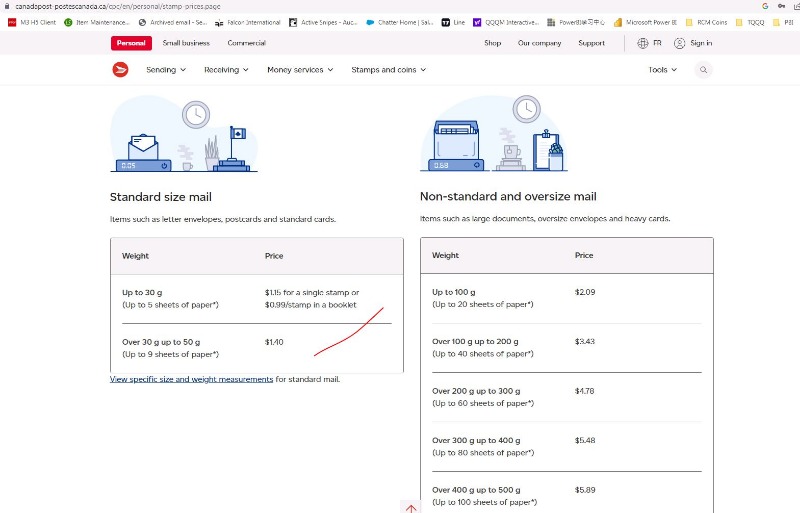Open the Microsoft Power BI bookmark
The width and height of the screenshot is (800, 513).
(x=645, y=22)
